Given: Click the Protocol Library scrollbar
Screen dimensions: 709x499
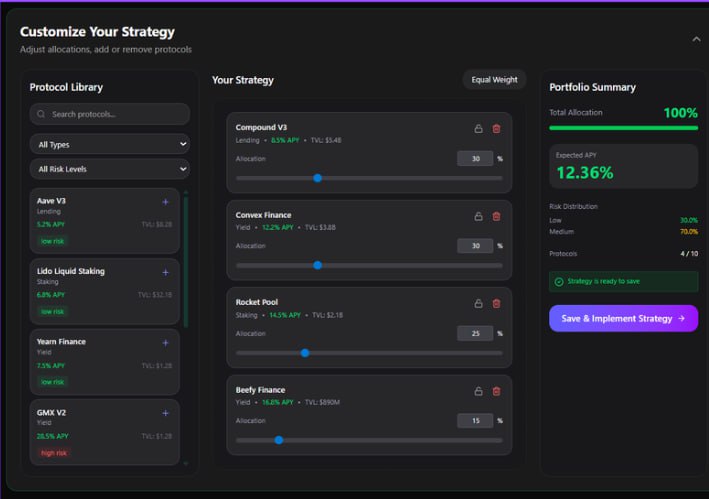Looking at the screenshot, I should click(x=186, y=260).
